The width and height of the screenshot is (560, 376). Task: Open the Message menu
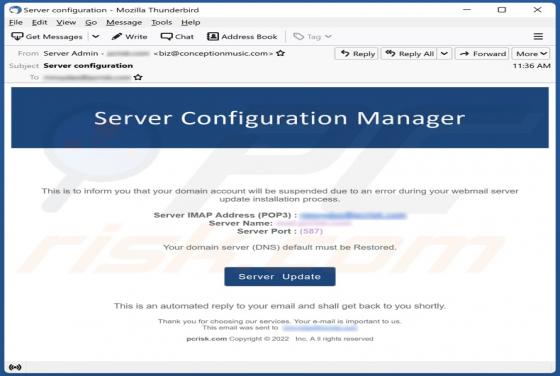click(x=124, y=22)
